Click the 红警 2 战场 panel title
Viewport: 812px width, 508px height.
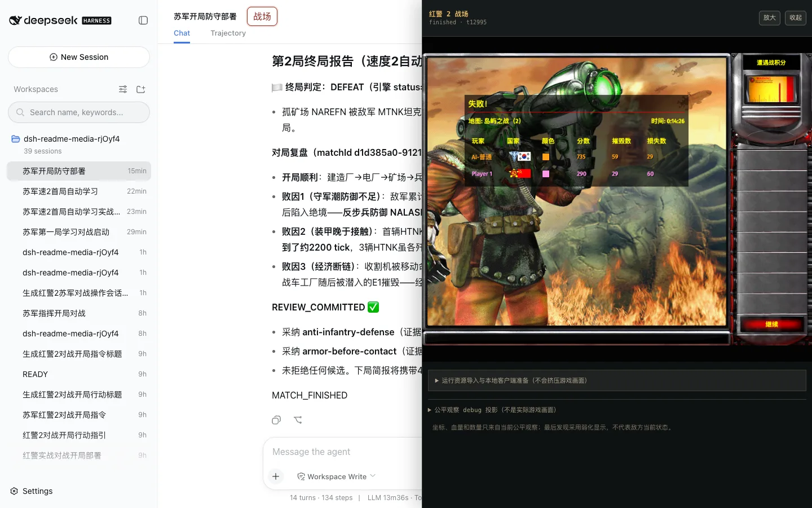(x=449, y=14)
